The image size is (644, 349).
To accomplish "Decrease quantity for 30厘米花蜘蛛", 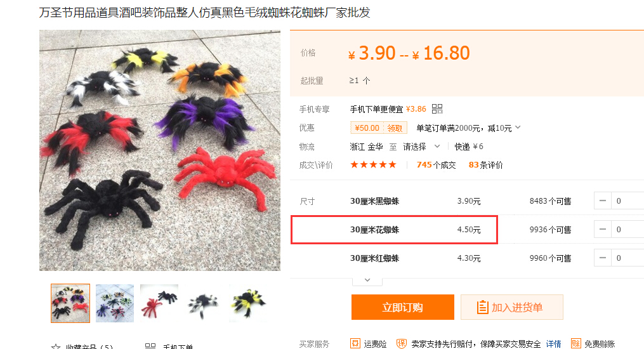I will point(603,230).
